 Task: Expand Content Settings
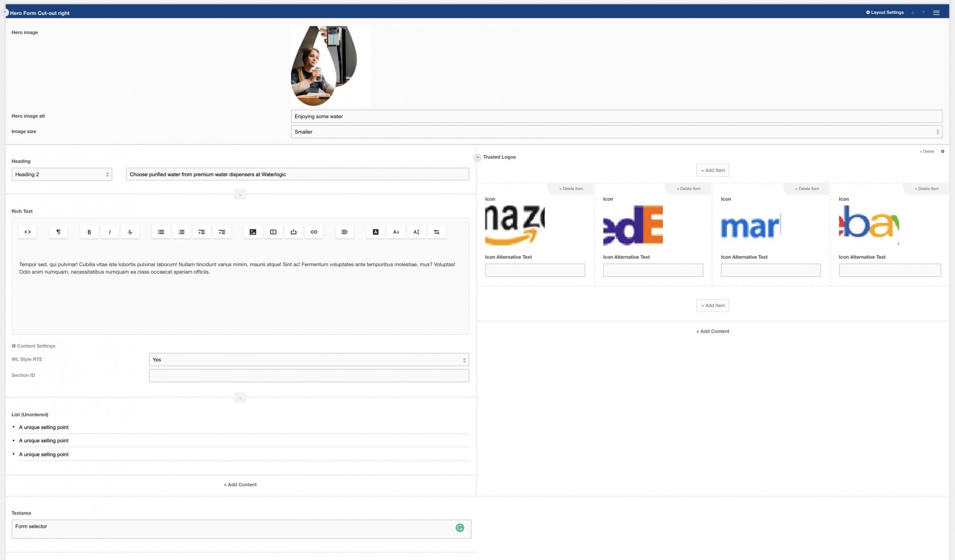click(x=34, y=346)
